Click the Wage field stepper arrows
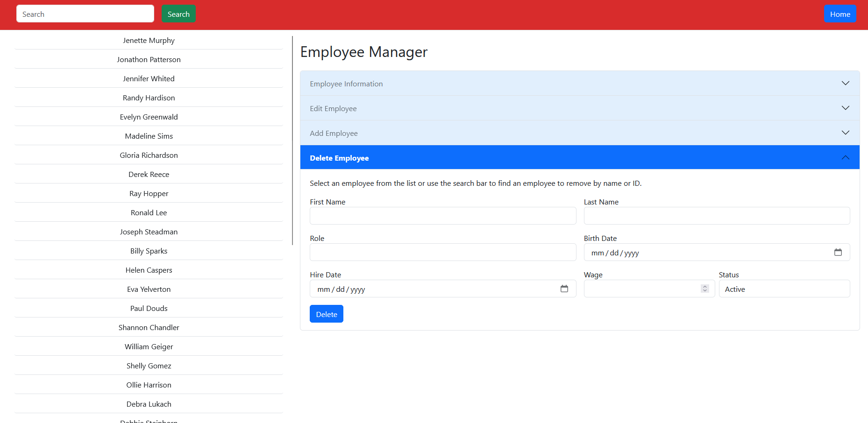868x423 pixels. (x=704, y=289)
